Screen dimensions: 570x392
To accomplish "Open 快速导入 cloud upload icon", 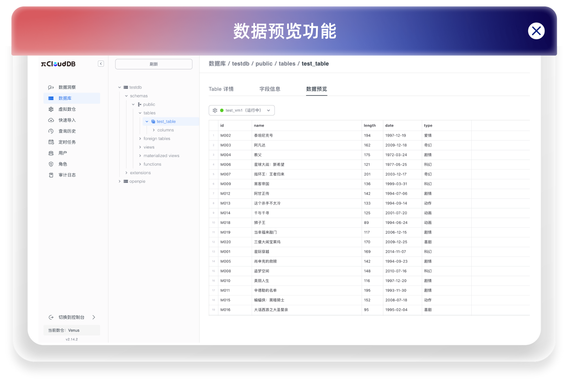I will coord(51,120).
